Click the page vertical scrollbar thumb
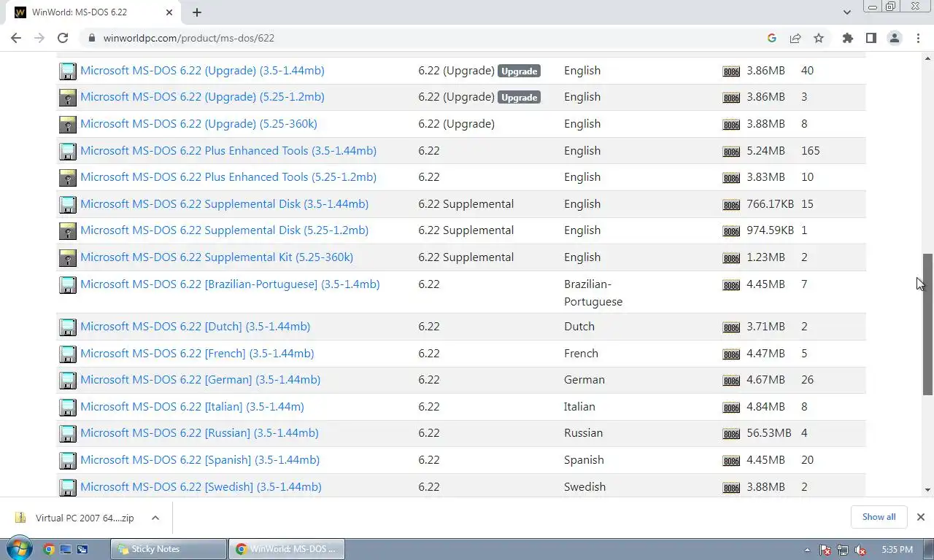 (927, 324)
